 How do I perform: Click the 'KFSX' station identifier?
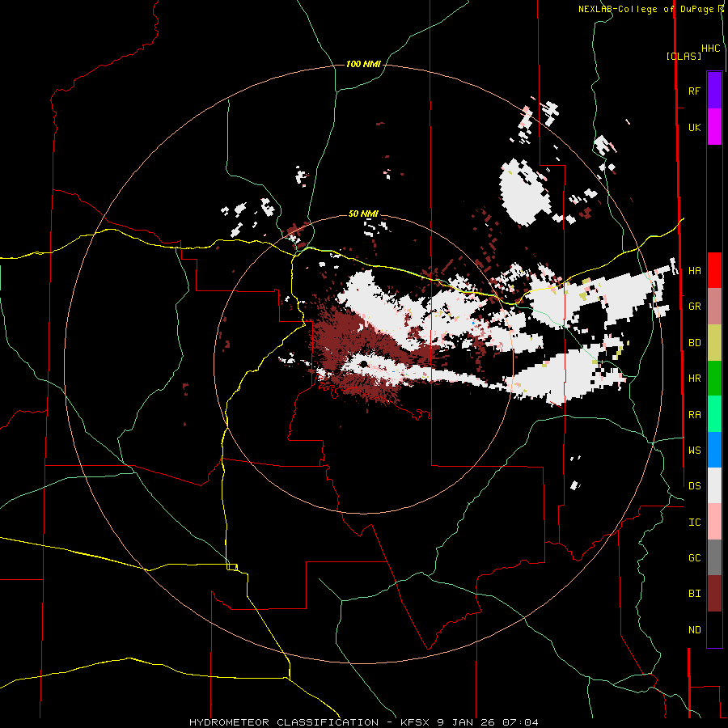pyautogui.click(x=415, y=722)
